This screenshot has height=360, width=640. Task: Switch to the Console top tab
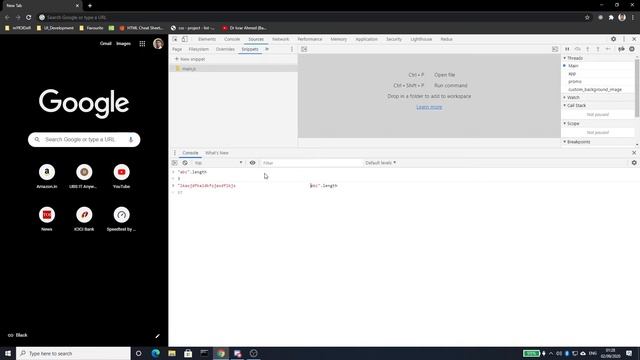232,39
